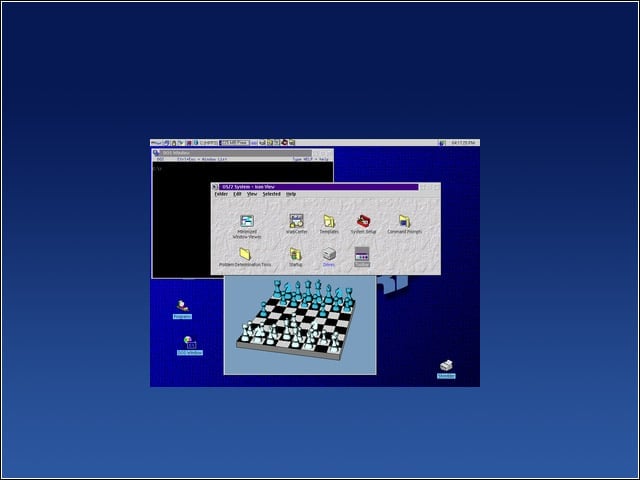Click the clock on the WarpCenter bar

click(463, 143)
